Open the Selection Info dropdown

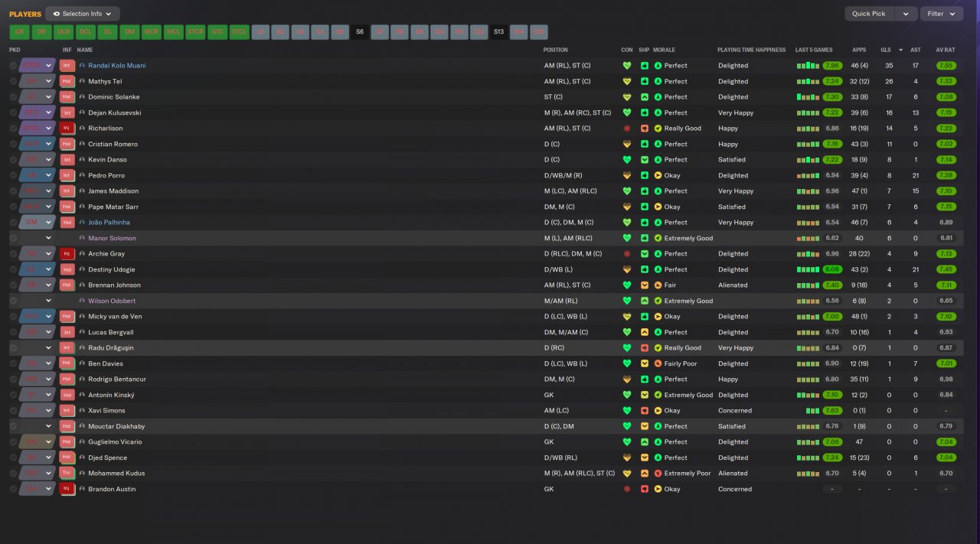point(83,14)
